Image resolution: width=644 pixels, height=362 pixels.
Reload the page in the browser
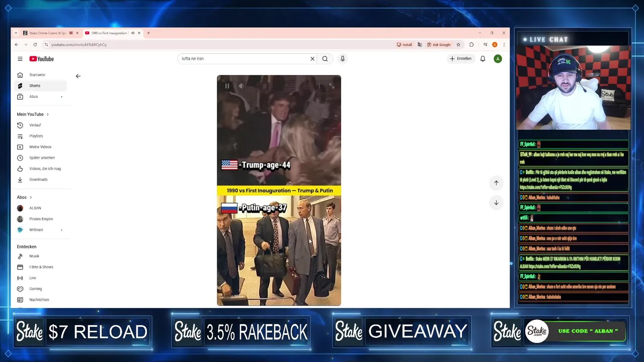(x=35, y=45)
